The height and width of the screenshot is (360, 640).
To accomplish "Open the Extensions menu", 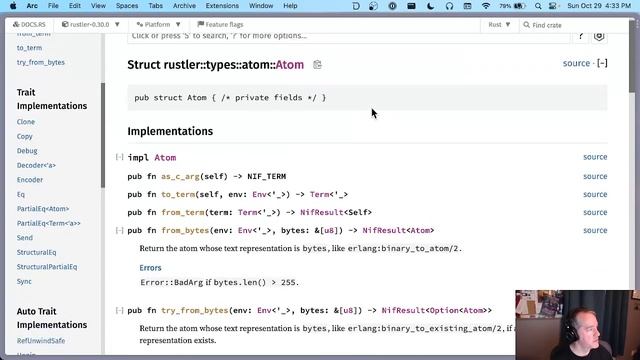I will pos(222,6).
